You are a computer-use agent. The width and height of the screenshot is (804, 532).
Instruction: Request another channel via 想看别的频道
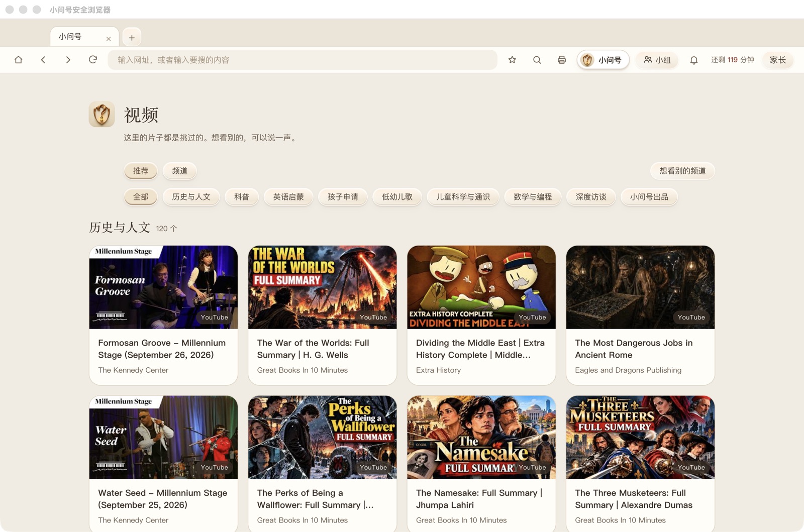tap(682, 171)
